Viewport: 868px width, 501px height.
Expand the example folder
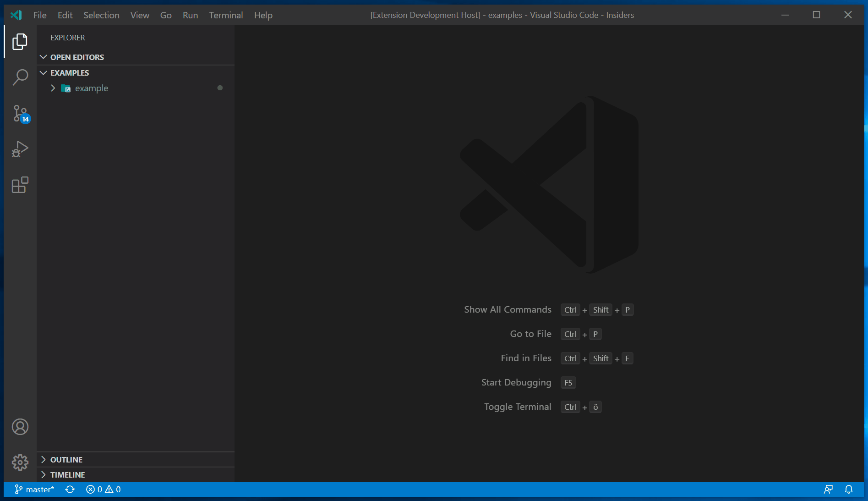click(53, 88)
